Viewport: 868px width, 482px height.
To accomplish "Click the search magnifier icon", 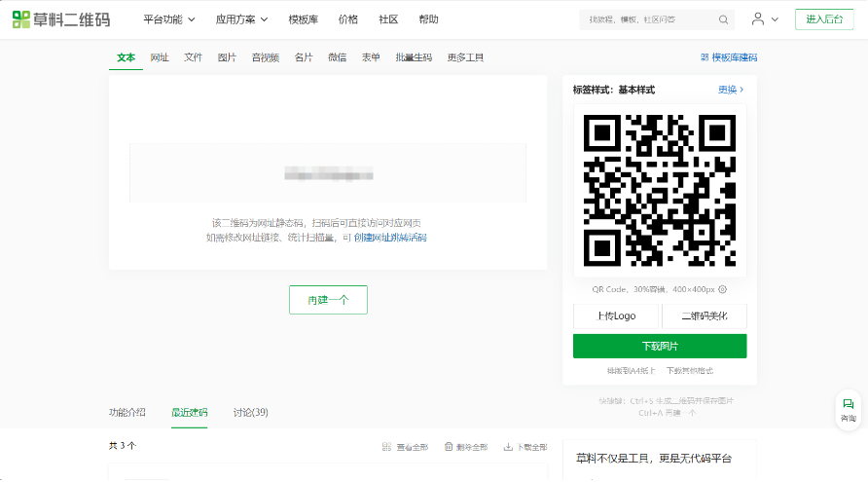I will pyautogui.click(x=723, y=19).
